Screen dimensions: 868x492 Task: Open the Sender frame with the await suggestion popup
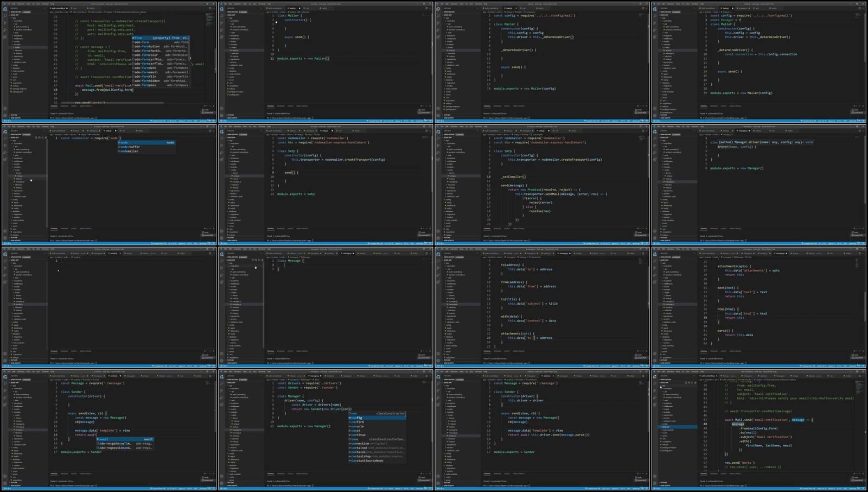[x=109, y=430]
